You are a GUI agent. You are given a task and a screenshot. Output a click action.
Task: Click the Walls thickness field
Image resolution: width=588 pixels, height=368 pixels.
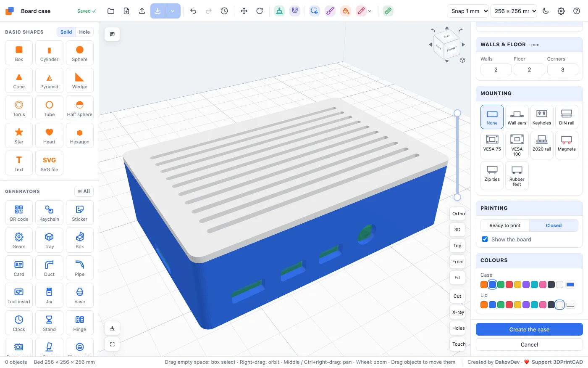pyautogui.click(x=496, y=69)
